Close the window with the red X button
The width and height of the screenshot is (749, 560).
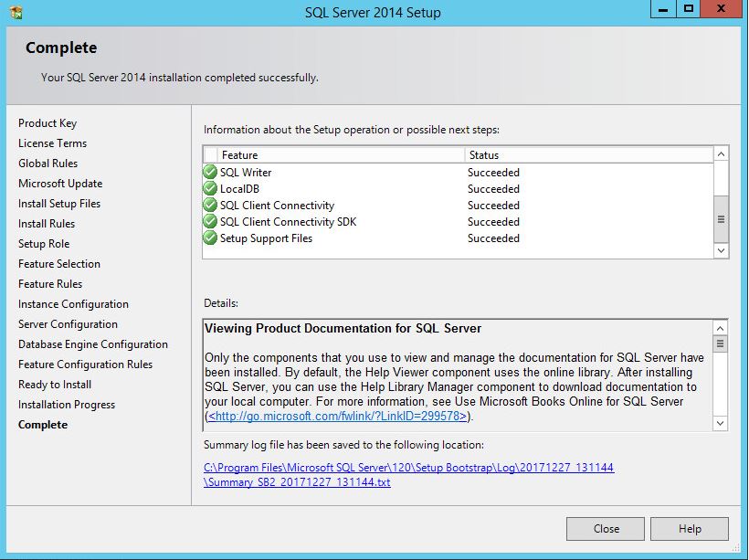[x=722, y=9]
